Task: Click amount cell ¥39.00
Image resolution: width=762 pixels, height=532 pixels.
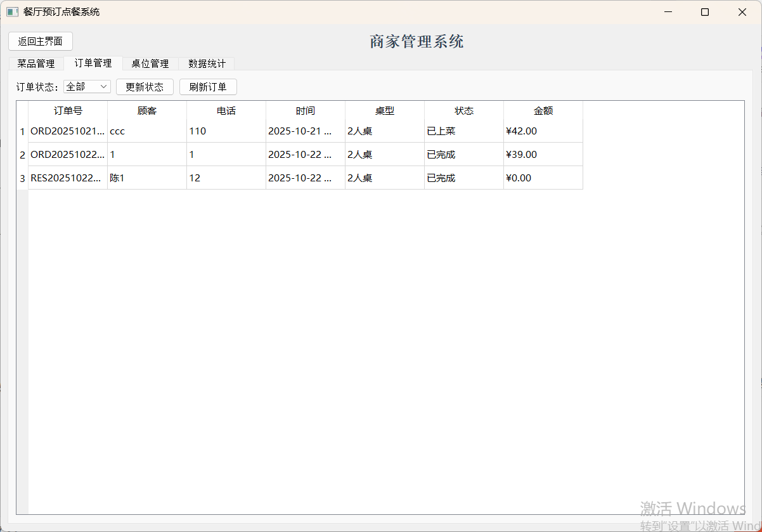Action: pos(543,155)
